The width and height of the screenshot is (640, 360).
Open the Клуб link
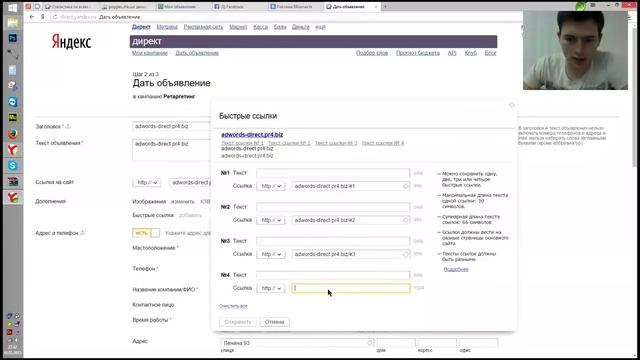point(471,53)
